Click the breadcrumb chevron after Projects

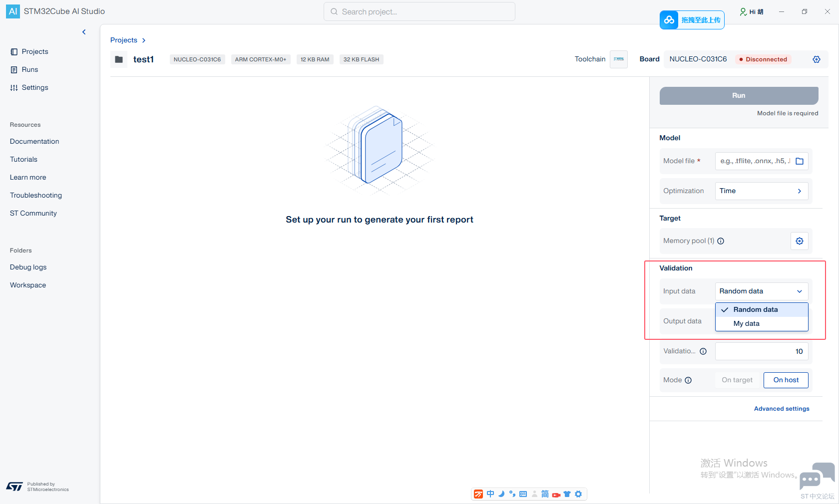pos(144,40)
